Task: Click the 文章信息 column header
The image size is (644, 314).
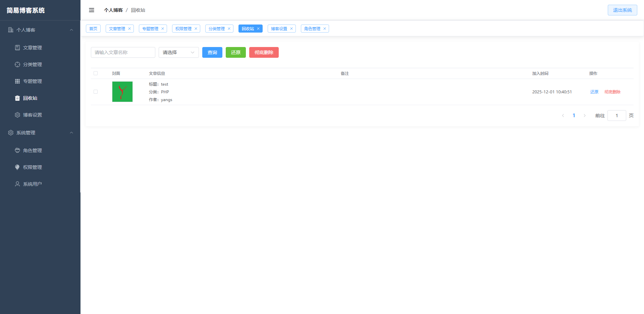Action: [157, 73]
